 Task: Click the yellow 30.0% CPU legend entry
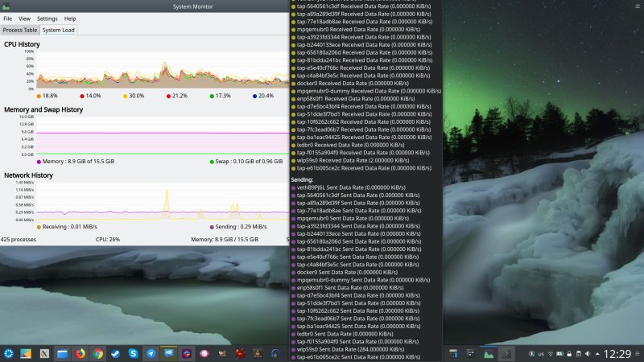click(134, 96)
